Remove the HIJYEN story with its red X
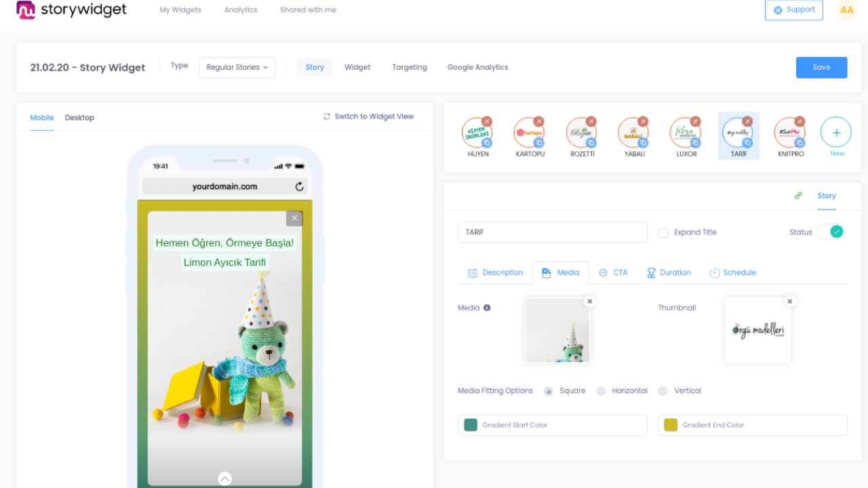 click(x=487, y=121)
